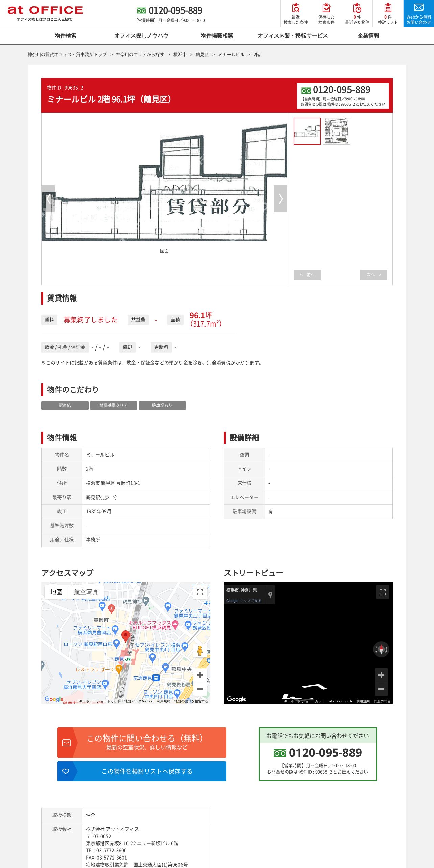Toggle fullscreen on the access map

coord(200,592)
